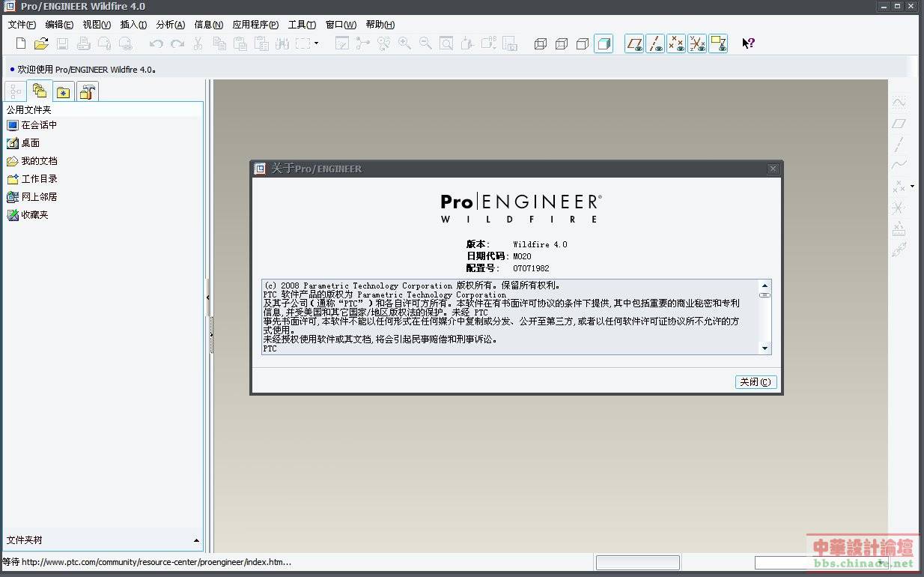Click the copyright text scrollbar thumb
Viewport: 924px width, 577px height.
tap(765, 295)
